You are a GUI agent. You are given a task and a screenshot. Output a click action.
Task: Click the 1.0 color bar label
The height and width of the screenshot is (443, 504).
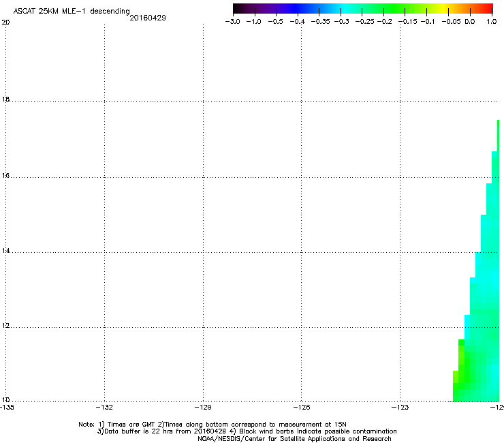[492, 22]
